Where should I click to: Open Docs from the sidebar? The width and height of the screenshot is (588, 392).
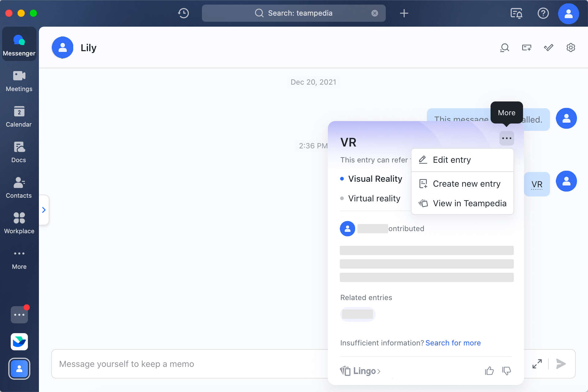19,152
